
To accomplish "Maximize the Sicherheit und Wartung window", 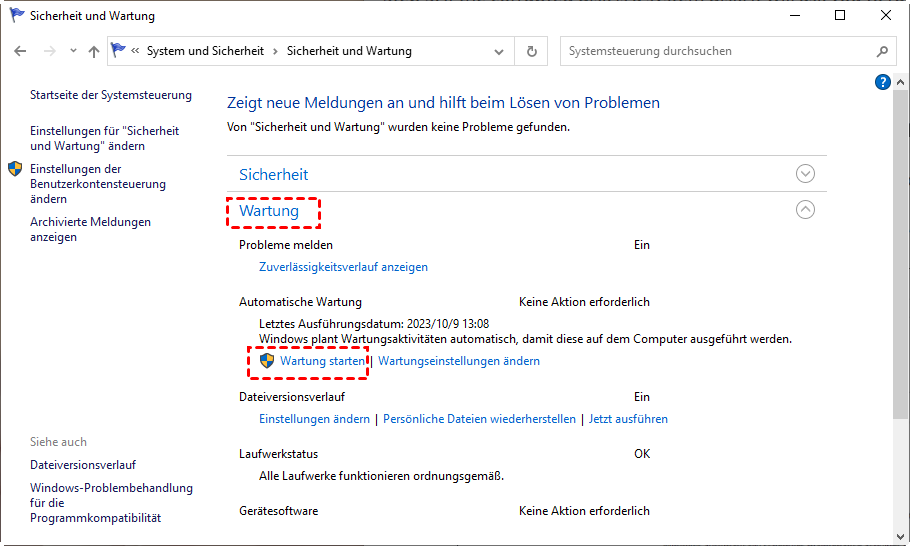I will [x=840, y=16].
